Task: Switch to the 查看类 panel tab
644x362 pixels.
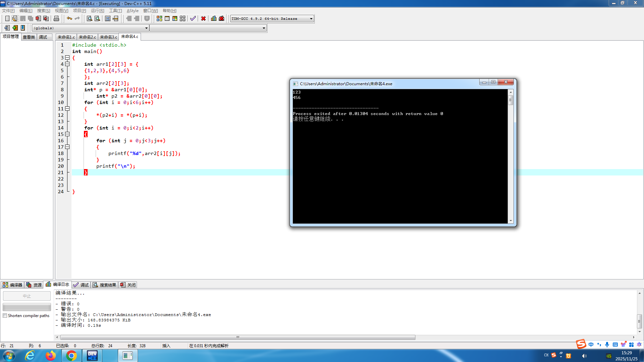Action: pos(29,37)
